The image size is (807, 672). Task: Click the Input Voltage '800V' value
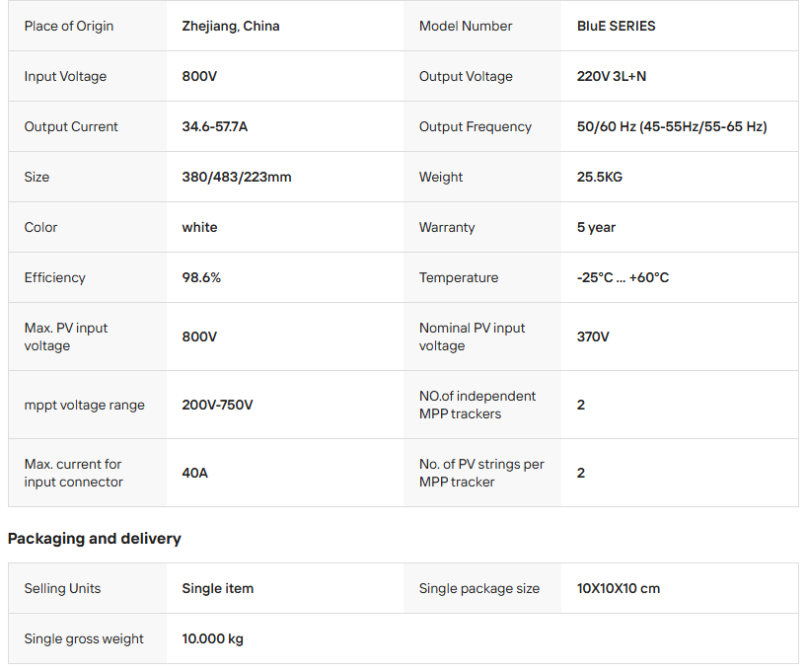coord(199,77)
